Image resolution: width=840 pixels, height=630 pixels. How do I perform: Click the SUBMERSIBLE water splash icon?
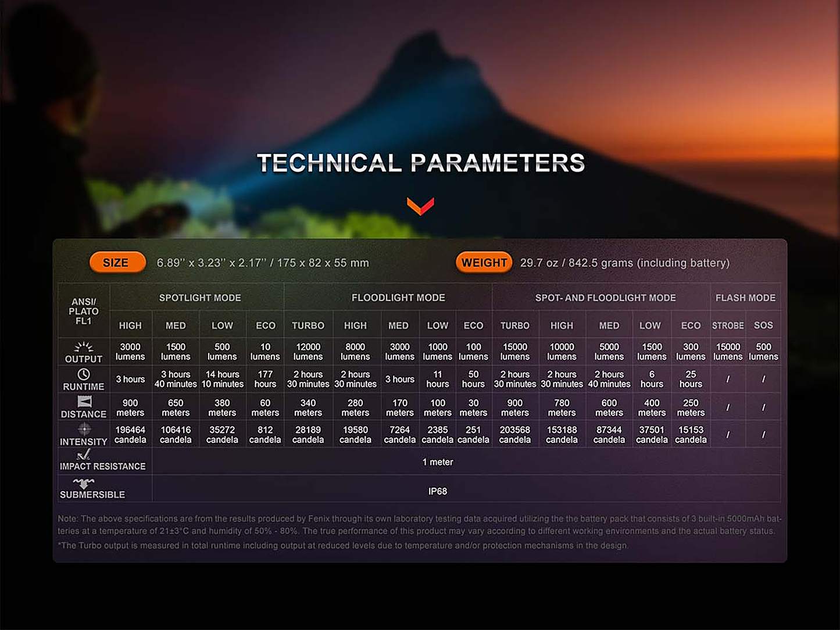[x=84, y=483]
